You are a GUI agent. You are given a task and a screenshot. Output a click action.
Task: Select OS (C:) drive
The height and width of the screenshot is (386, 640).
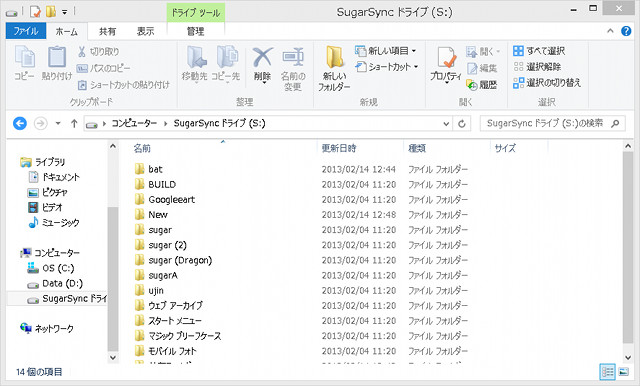(51, 268)
